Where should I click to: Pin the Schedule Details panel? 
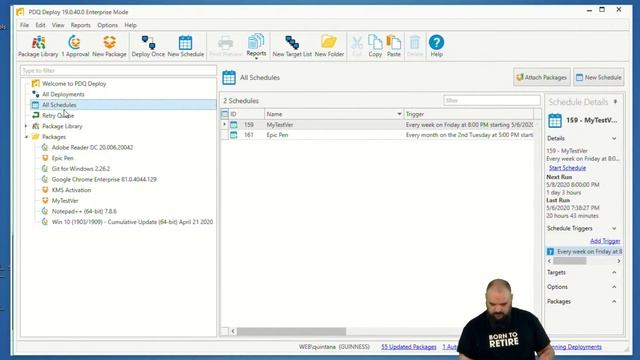(x=616, y=102)
